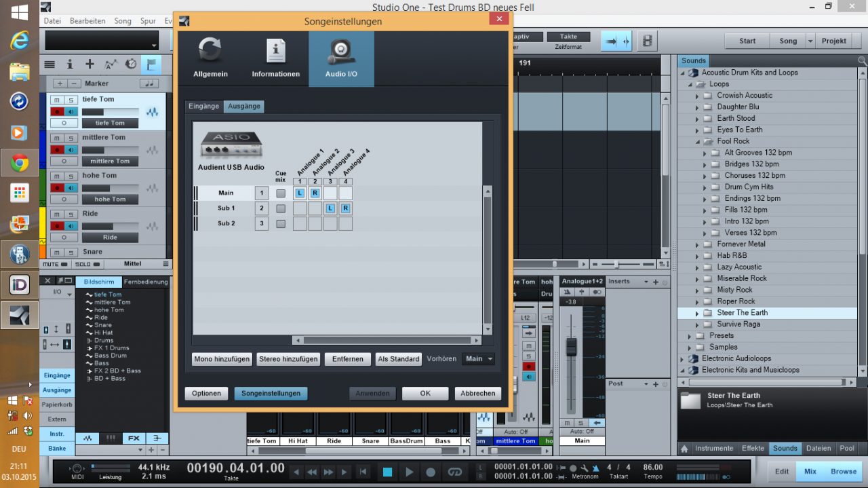Expand the Fornever Metal folder
This screenshot has height=488, width=868.
696,244
